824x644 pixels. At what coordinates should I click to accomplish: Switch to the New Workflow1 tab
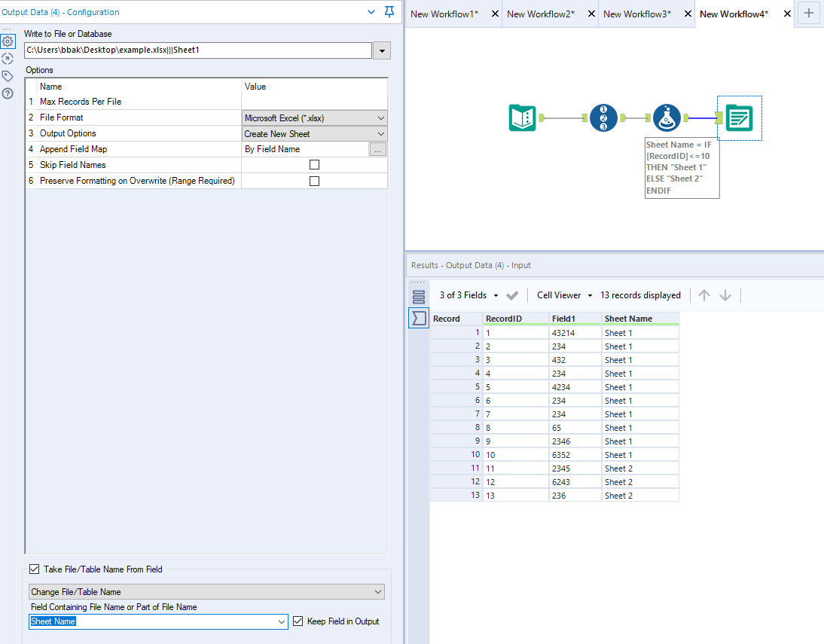tap(443, 14)
